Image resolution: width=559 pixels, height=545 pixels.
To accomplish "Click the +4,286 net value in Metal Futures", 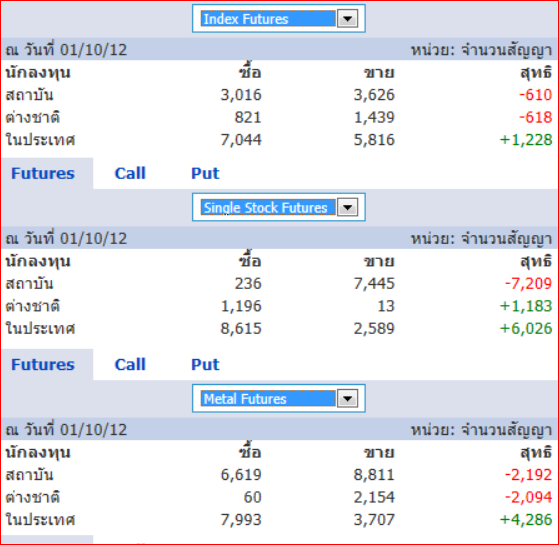I will point(526,520).
